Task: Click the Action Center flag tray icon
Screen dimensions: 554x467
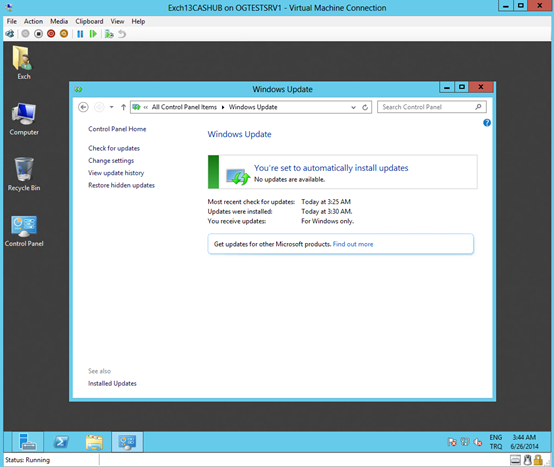Action: click(x=452, y=442)
